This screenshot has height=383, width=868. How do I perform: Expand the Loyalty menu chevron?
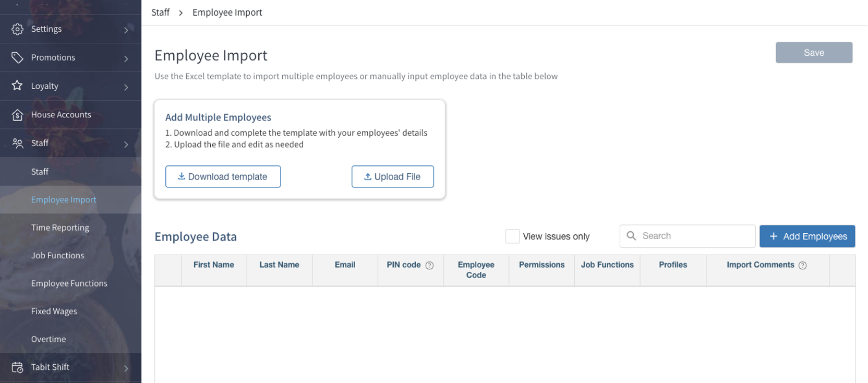(x=126, y=87)
